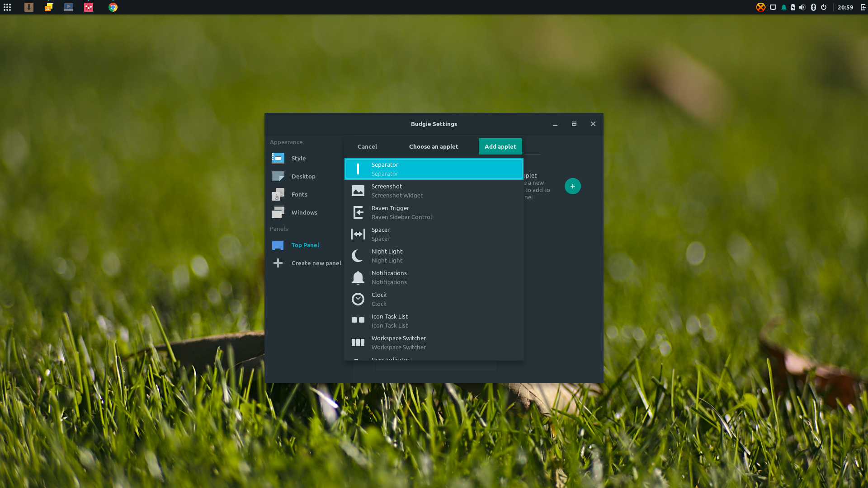Screen dimensions: 868x488
Task: Open the video player taskbar icon
Action: tap(68, 7)
